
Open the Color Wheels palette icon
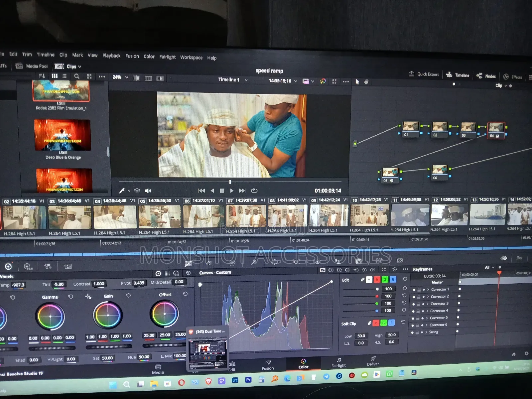coord(8,267)
